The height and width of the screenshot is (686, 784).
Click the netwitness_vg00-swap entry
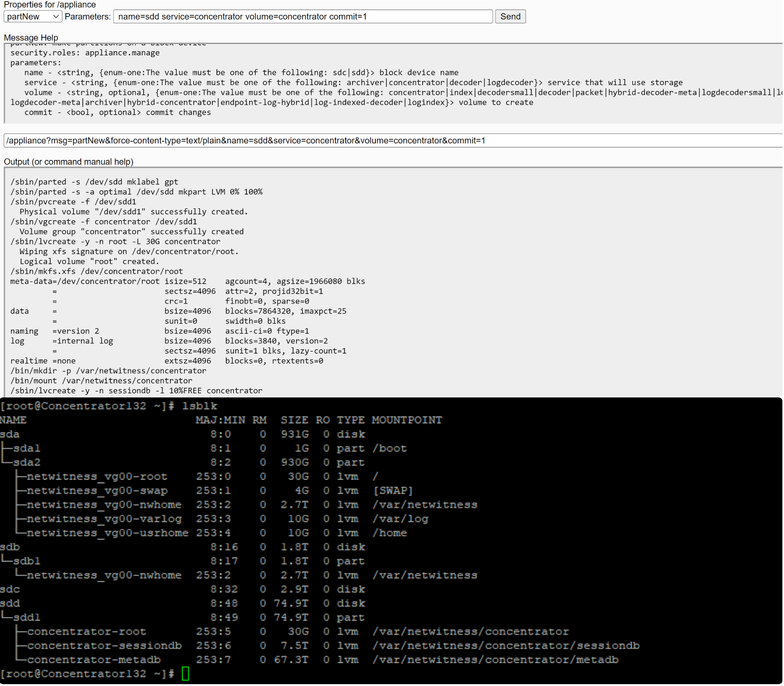point(97,491)
